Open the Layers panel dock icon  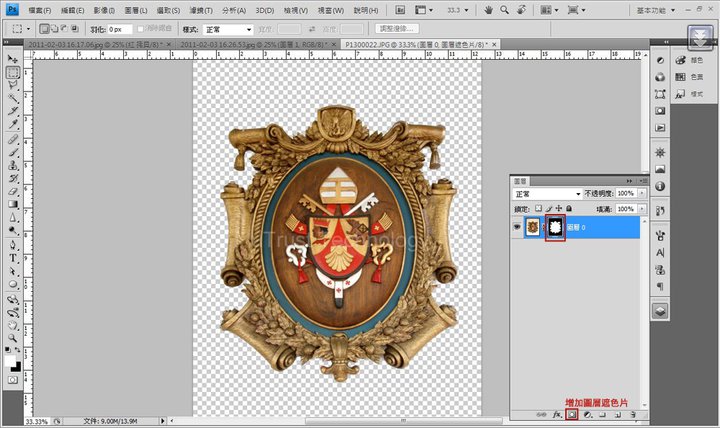(x=660, y=311)
